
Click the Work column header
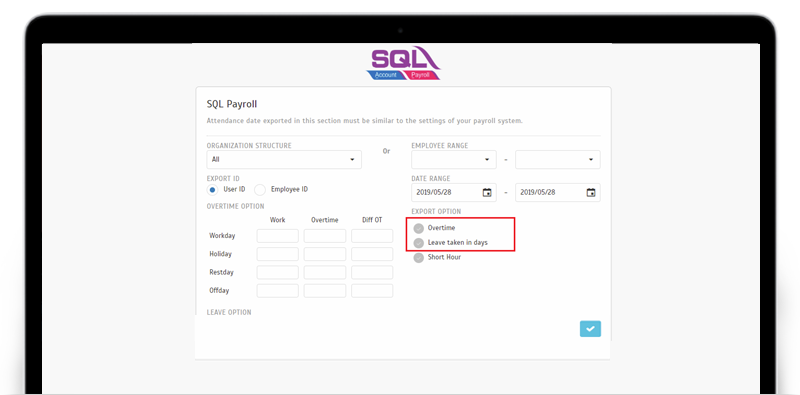pyautogui.click(x=278, y=220)
